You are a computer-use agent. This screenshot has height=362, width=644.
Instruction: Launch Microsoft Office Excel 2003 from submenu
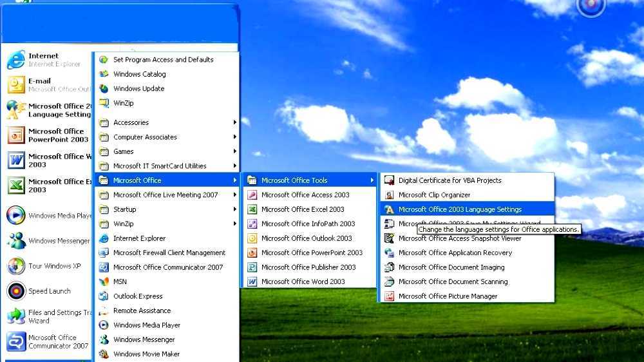(x=310, y=209)
